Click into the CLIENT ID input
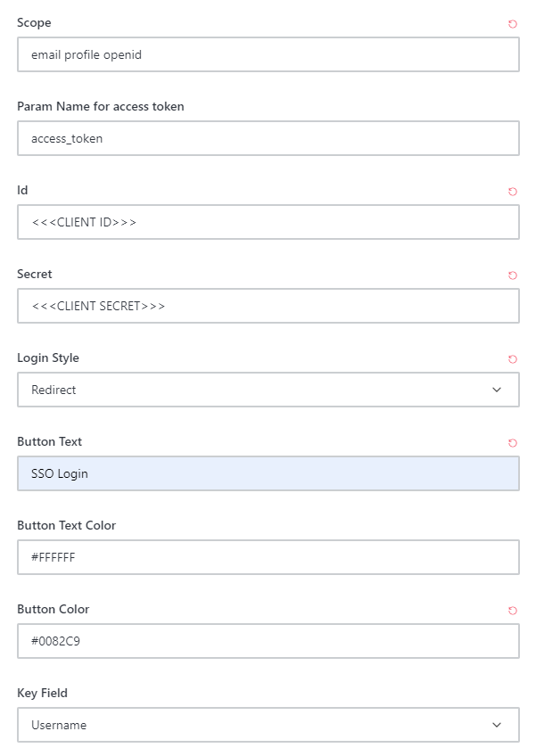 [268, 222]
